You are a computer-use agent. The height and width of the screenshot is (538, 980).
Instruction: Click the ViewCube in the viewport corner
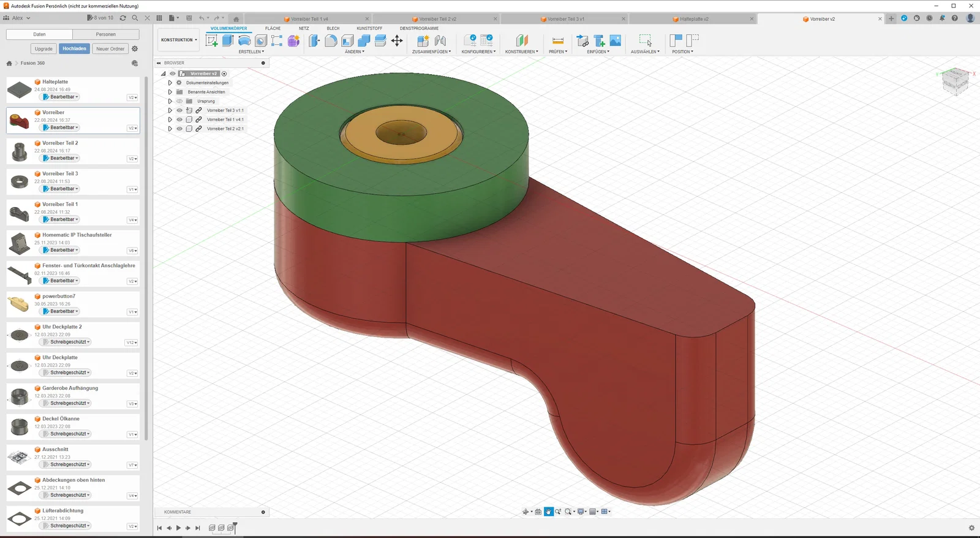pyautogui.click(x=956, y=81)
